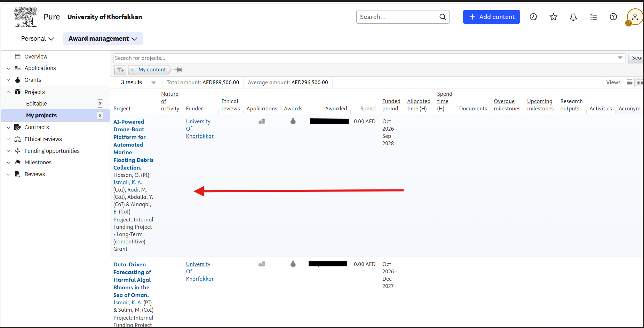Remove the My content filter

point(132,70)
